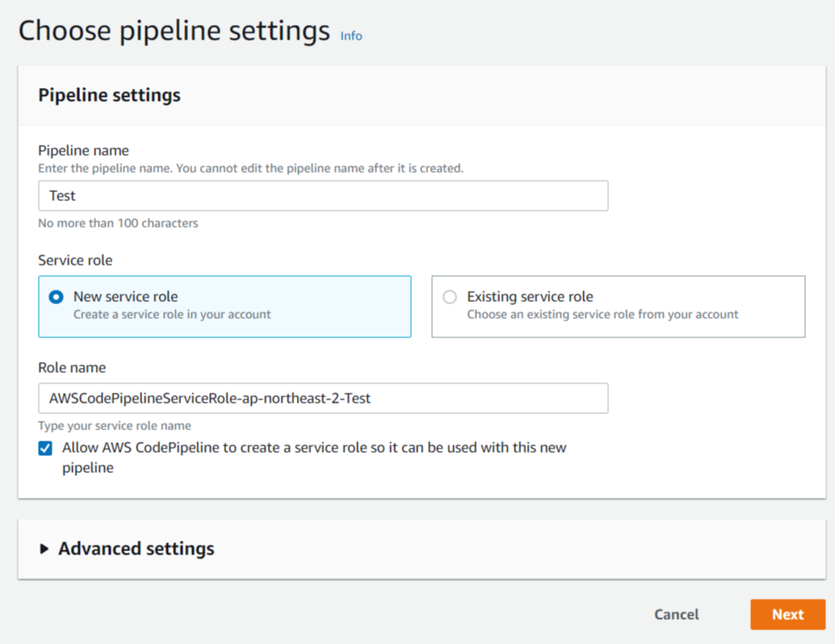Click the Pipeline name label
The width and height of the screenshot is (835, 644).
[83, 151]
